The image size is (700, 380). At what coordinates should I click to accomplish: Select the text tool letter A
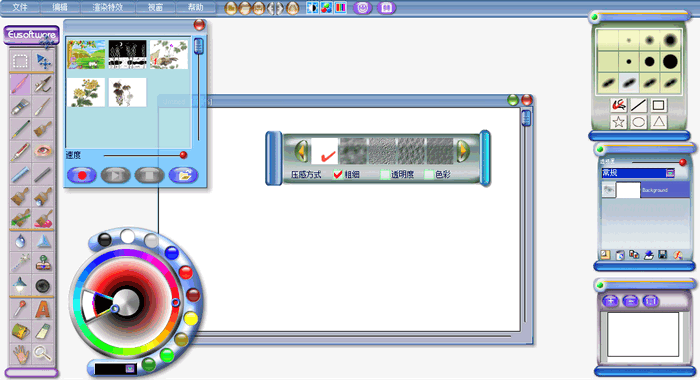point(43,309)
